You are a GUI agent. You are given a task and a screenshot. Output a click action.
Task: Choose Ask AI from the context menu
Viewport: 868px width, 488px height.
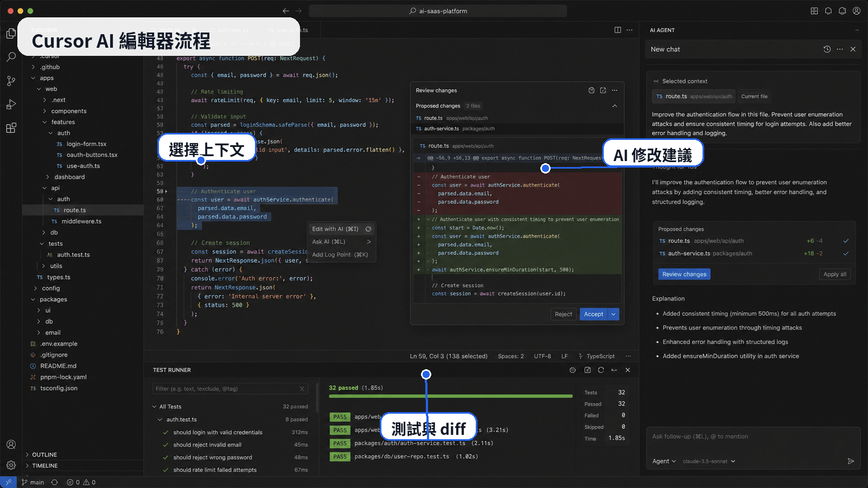point(342,242)
